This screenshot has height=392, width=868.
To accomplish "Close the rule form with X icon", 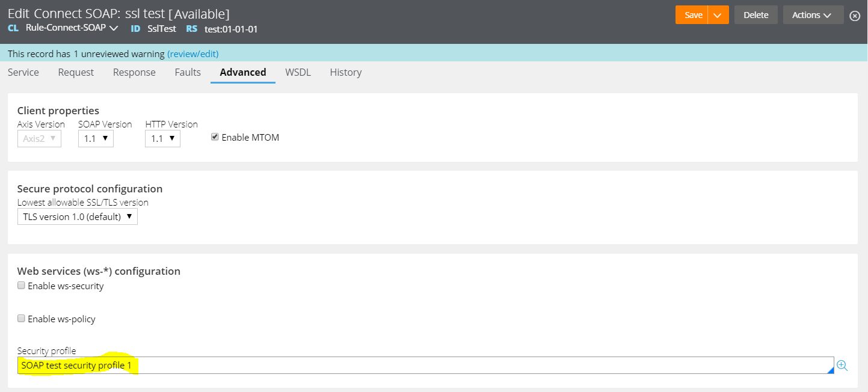I will (x=855, y=16).
